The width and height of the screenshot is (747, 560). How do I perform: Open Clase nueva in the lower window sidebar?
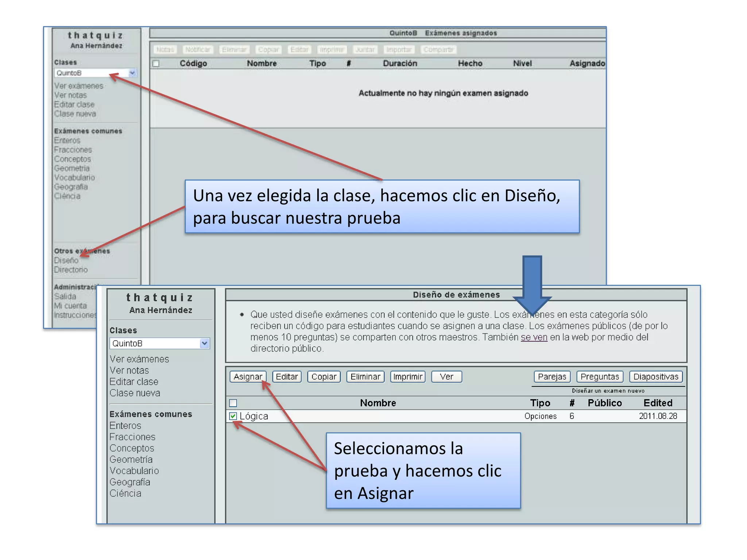pos(135,393)
